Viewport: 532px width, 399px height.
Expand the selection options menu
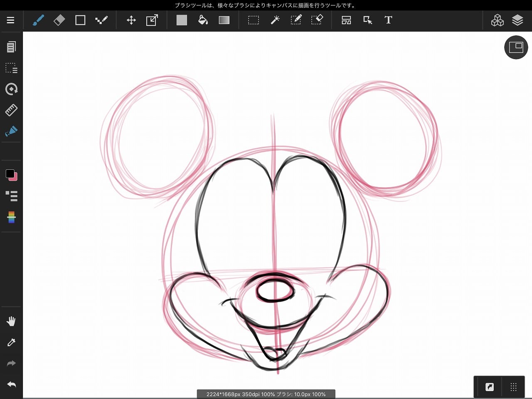pos(11,68)
